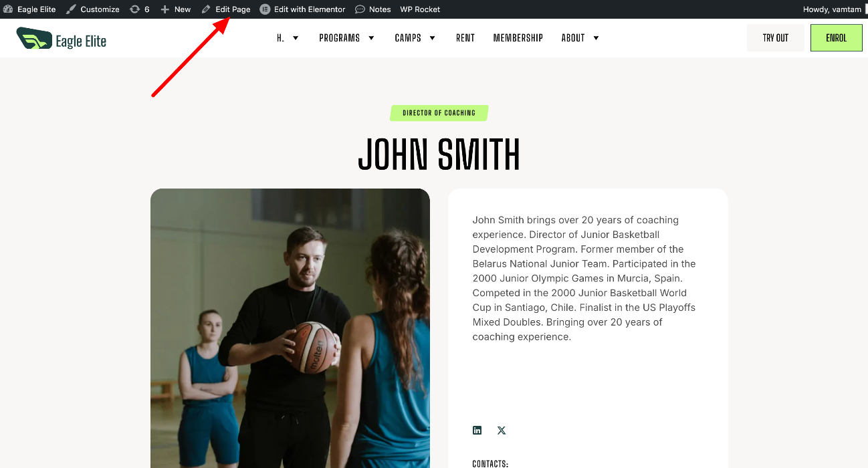The height and width of the screenshot is (468, 868).
Task: Open the Membership menu item
Action: coord(518,38)
